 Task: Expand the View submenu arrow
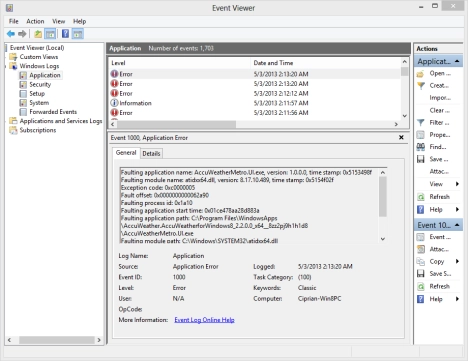pyautogui.click(x=457, y=184)
